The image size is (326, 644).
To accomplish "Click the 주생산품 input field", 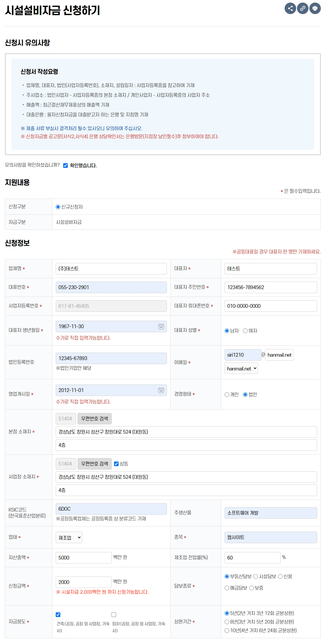I will click(x=271, y=513).
